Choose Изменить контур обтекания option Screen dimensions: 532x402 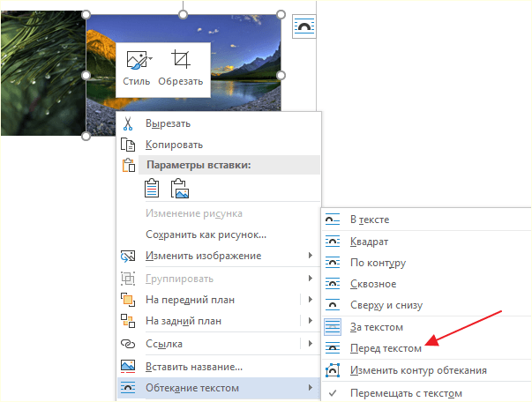[x=426, y=370]
